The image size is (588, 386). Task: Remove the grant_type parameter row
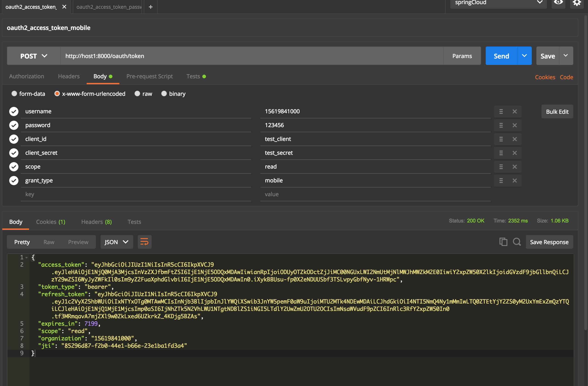[515, 181]
